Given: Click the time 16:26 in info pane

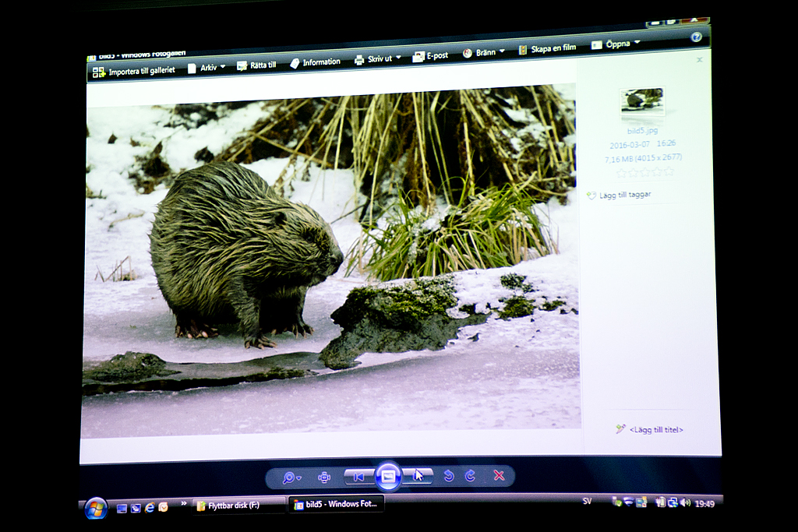Looking at the screenshot, I should pyautogui.click(x=666, y=143).
